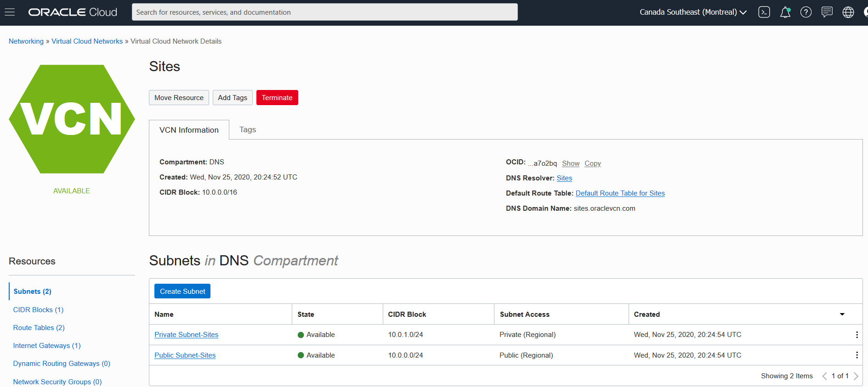Select the VCN Information tab

click(189, 130)
